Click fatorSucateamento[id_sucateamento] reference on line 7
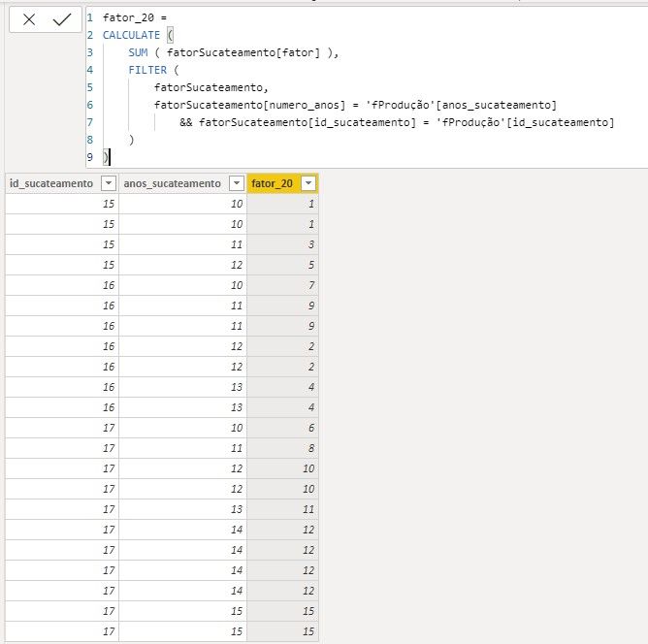Viewport: 648px width, 644px height. (308, 122)
